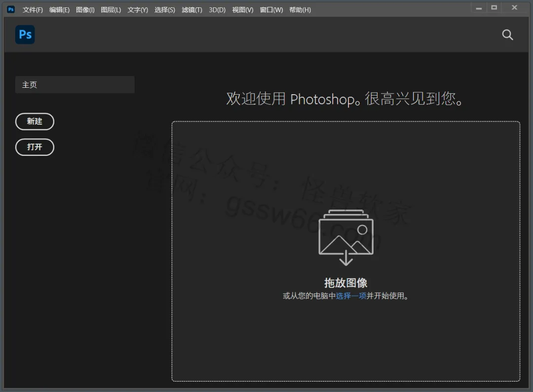Open the 图像(I) menu
The image size is (533, 392).
85,10
